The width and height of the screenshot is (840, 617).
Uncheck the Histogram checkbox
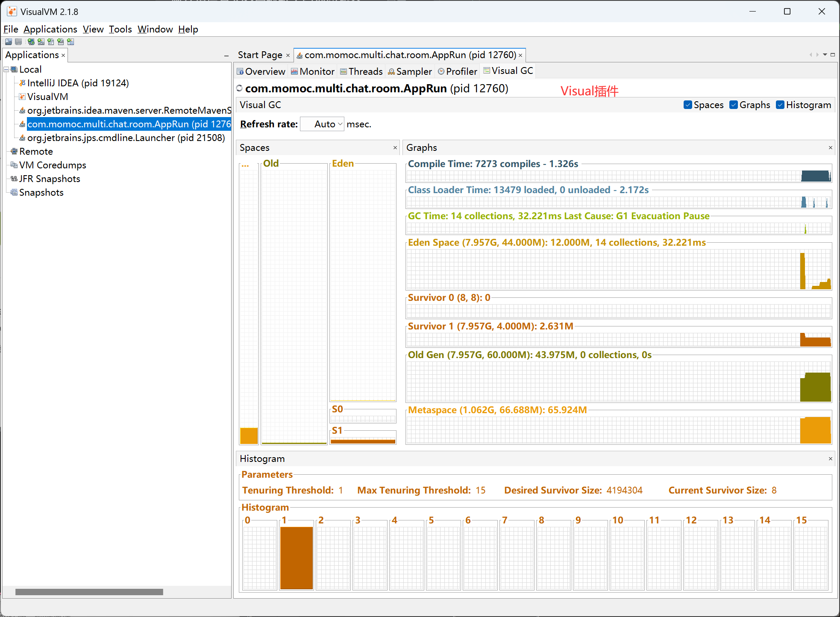(x=780, y=105)
